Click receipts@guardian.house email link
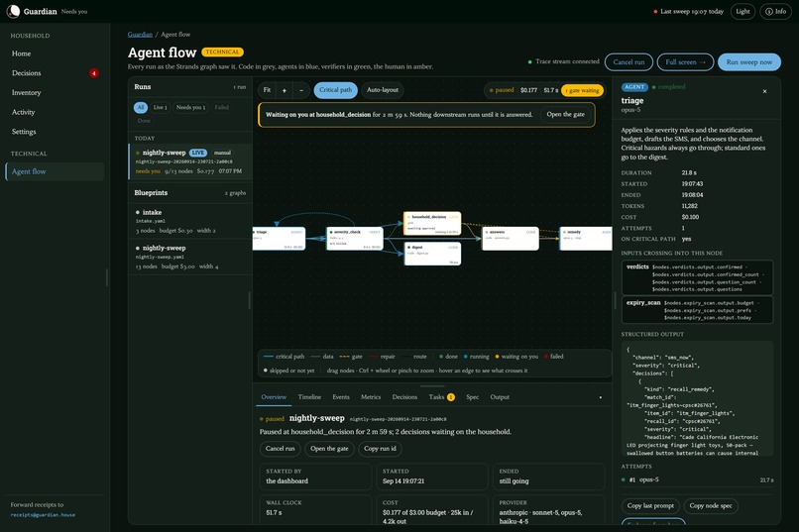The height and width of the screenshot is (532, 799). point(43,515)
